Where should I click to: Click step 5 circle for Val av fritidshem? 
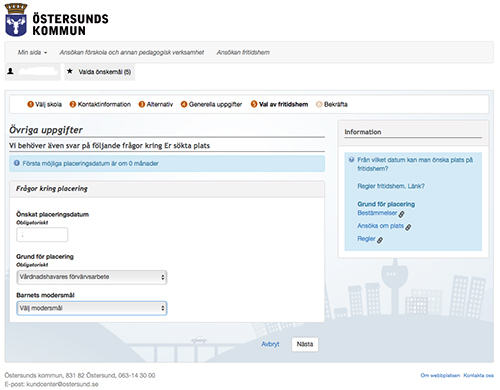pos(254,104)
